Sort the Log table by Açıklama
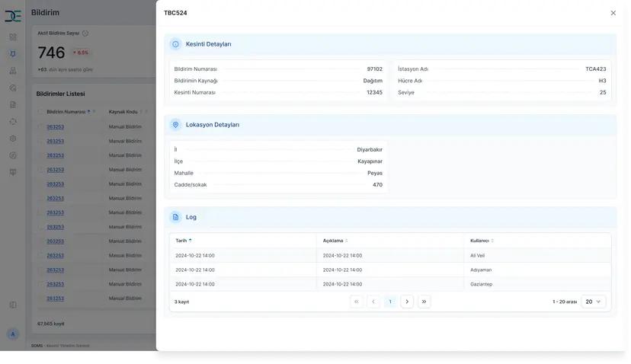The height and width of the screenshot is (364, 631). [347, 241]
